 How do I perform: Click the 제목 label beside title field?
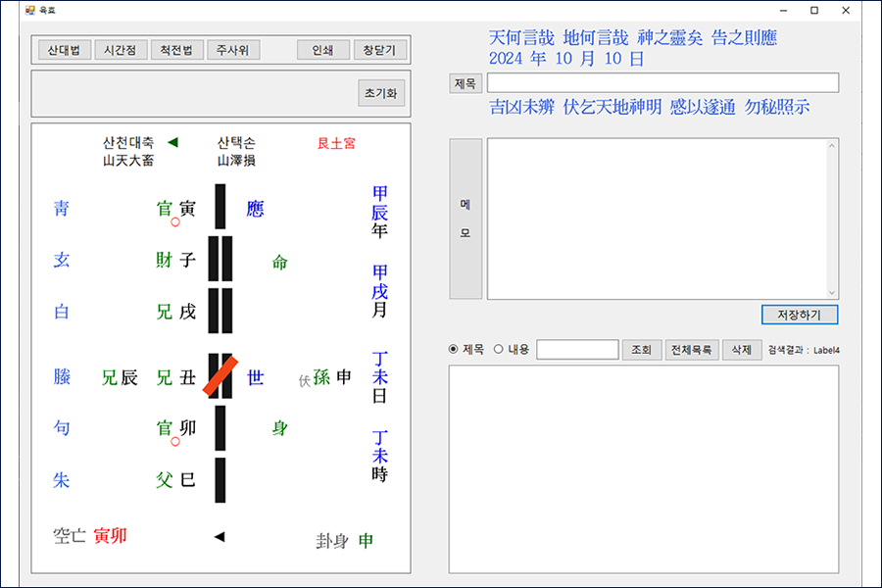coord(465,82)
